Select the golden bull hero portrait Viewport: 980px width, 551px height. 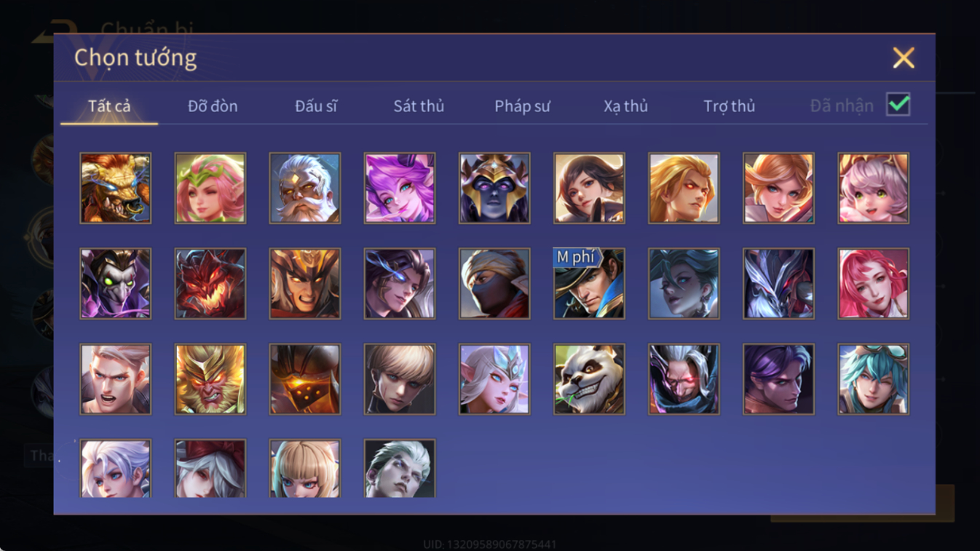point(116,188)
